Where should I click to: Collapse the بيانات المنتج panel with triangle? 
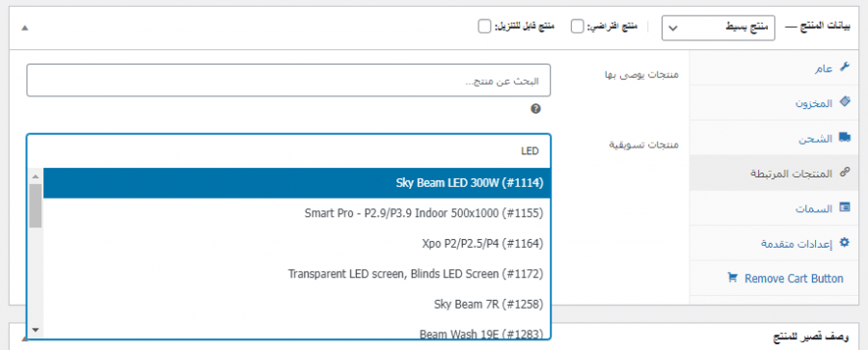click(24, 28)
